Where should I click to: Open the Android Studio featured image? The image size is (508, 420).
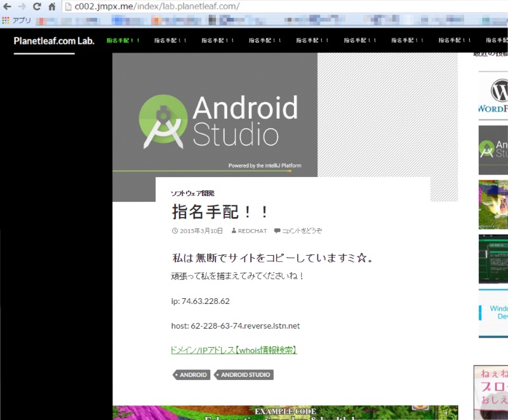coord(215,115)
